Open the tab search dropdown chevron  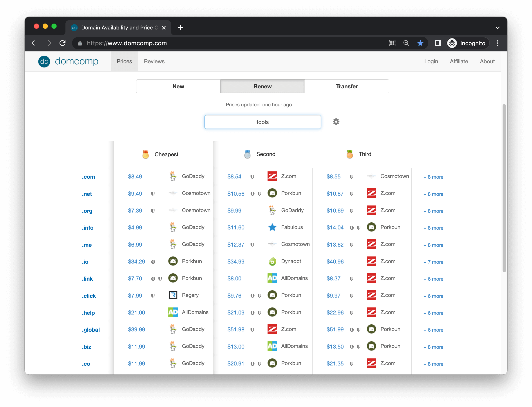[x=497, y=28]
